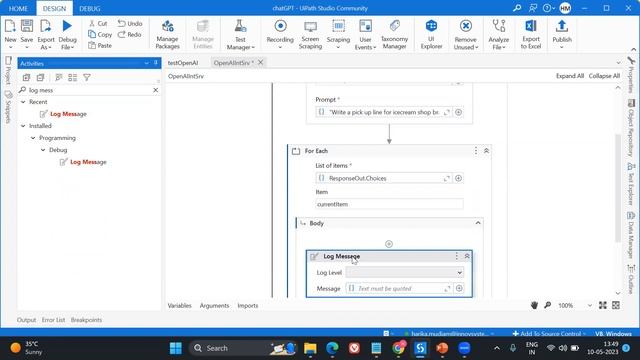Collapse the Body container
640x360 pixels.
click(x=478, y=223)
